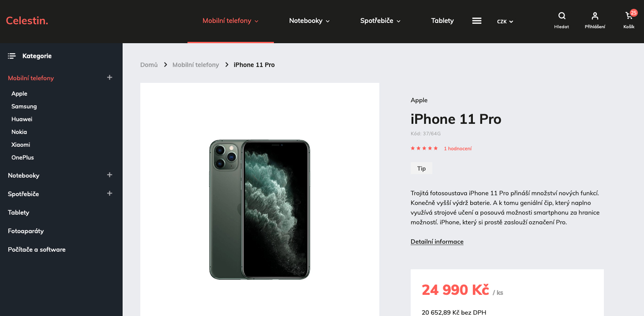Image resolution: width=644 pixels, height=316 pixels.
Task: Click the Přihlášení user icon
Action: click(x=595, y=16)
